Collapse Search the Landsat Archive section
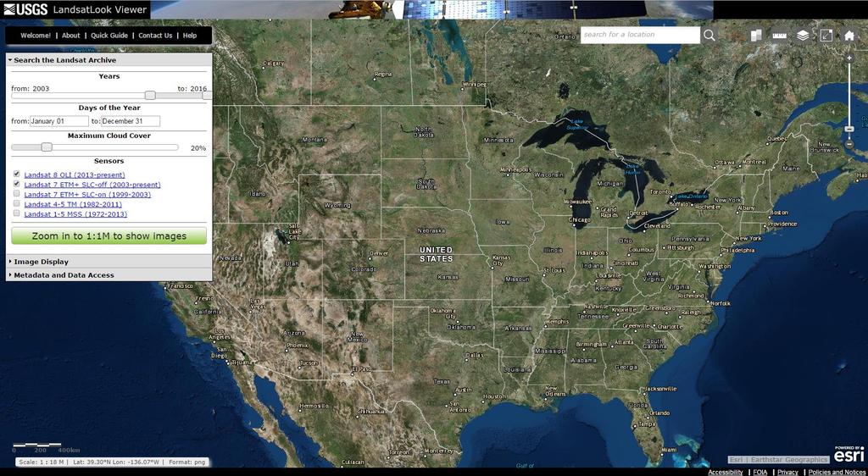868x476 pixels. [x=108, y=59]
